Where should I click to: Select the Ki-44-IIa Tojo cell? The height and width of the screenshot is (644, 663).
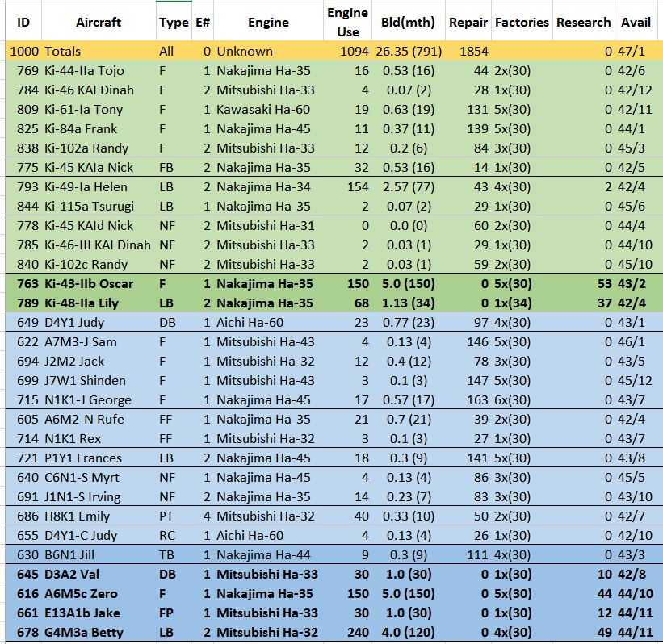tap(99, 70)
